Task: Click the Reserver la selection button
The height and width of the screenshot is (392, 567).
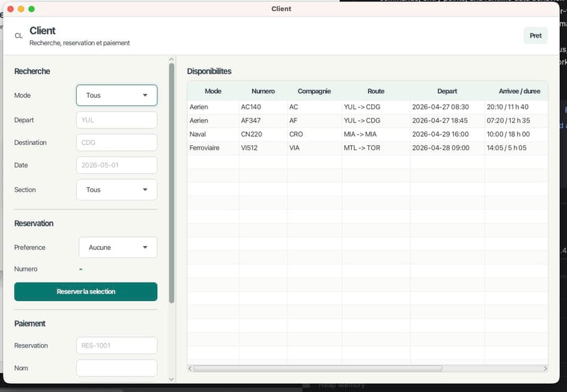Action: pos(86,291)
